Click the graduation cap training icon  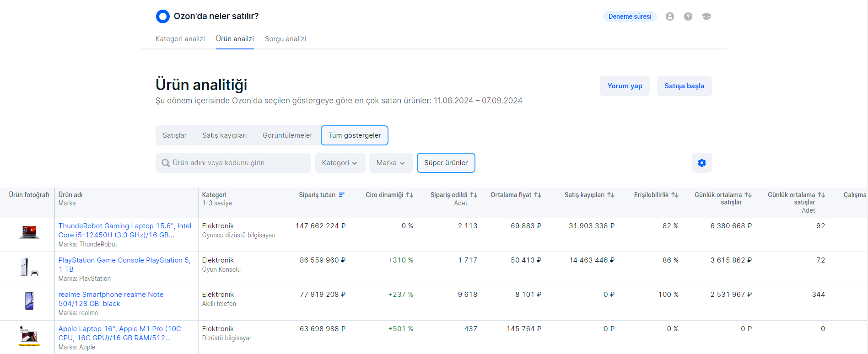tap(706, 16)
